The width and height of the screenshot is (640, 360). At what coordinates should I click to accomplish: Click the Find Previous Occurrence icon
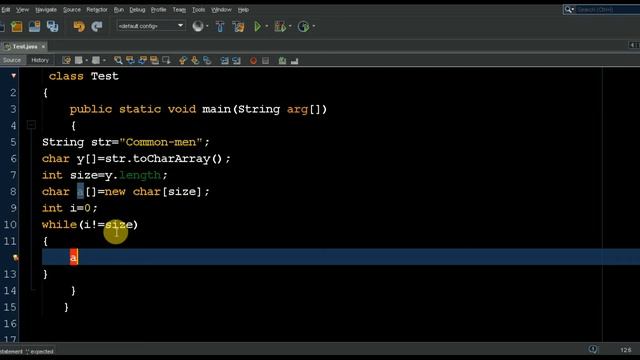130,61
